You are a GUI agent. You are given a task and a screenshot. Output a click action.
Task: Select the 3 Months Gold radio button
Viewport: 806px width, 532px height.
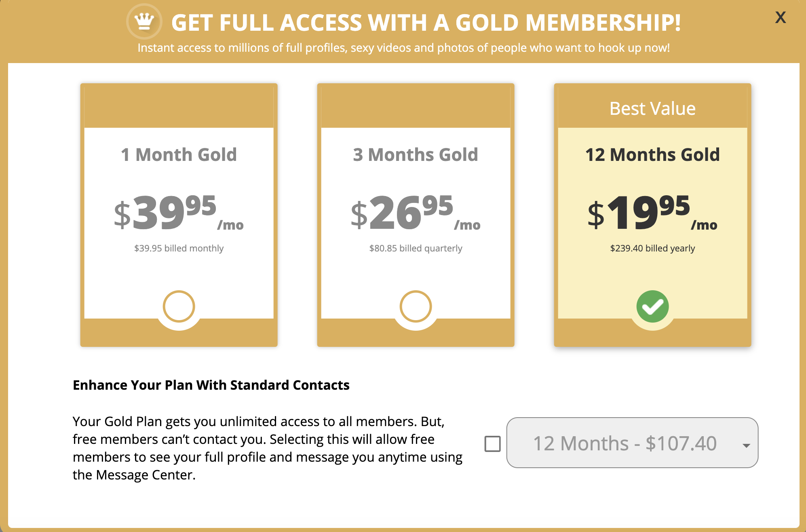click(416, 306)
